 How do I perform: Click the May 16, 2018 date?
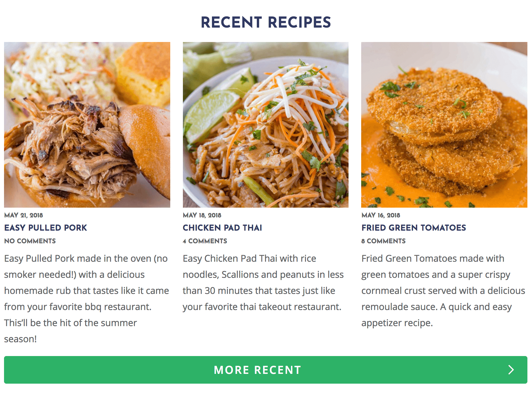click(x=381, y=215)
